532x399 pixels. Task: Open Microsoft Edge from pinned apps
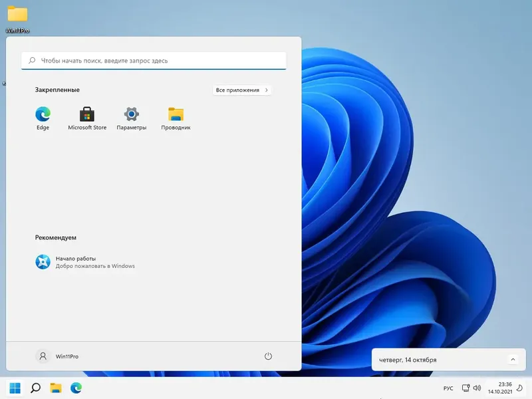pyautogui.click(x=43, y=113)
